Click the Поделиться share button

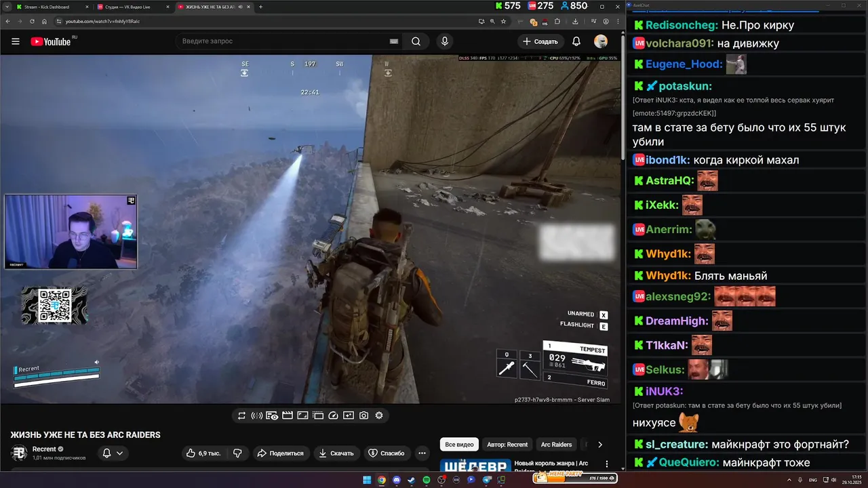(280, 453)
